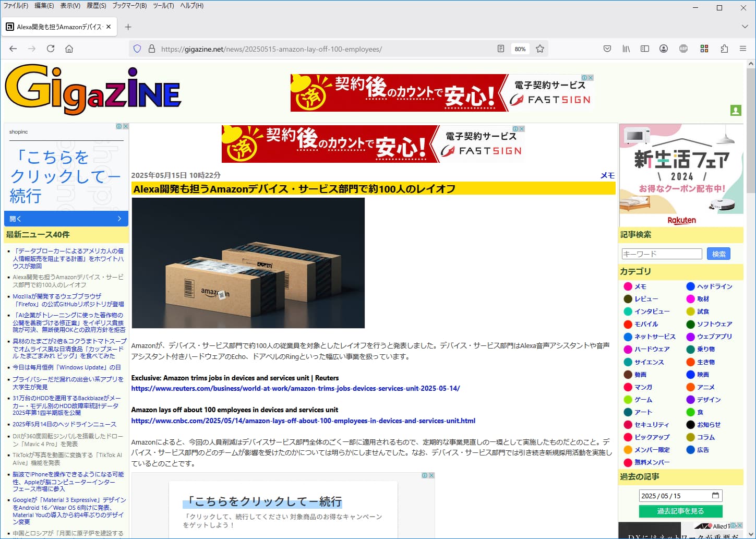Open the セキュリティ category
Image resolution: width=756 pixels, height=539 pixels.
(651, 425)
